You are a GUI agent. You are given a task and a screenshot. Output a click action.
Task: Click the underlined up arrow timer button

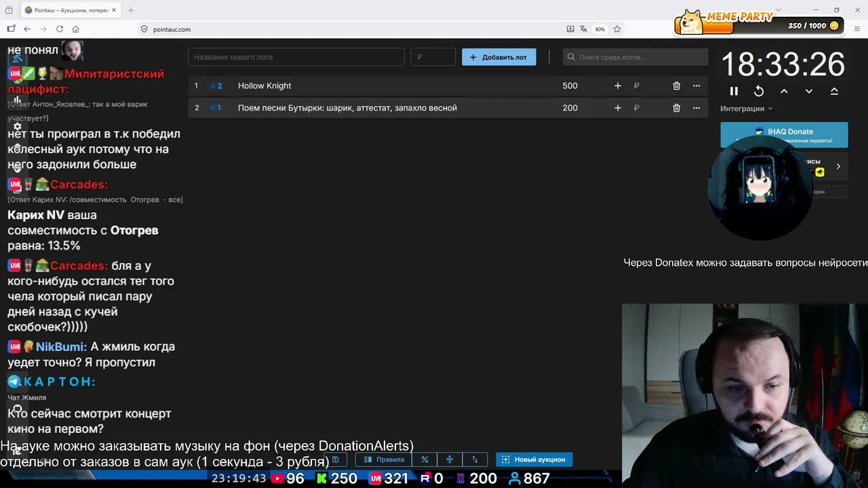coord(834,91)
